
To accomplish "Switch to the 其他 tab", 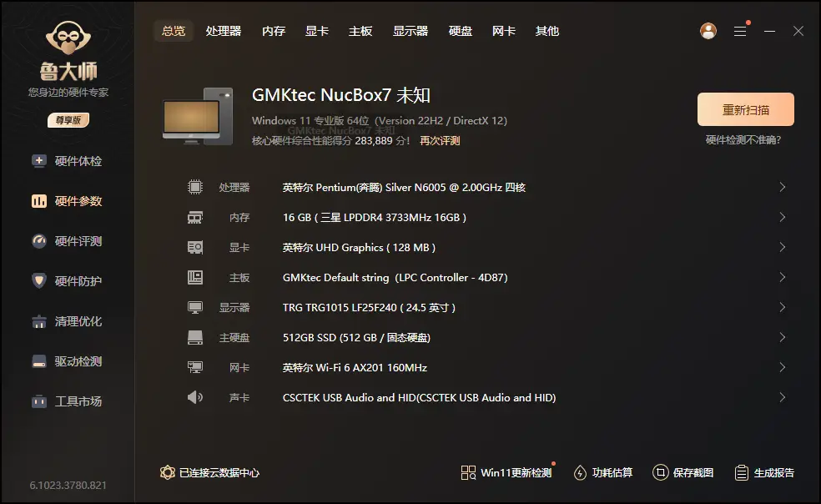I will point(547,31).
